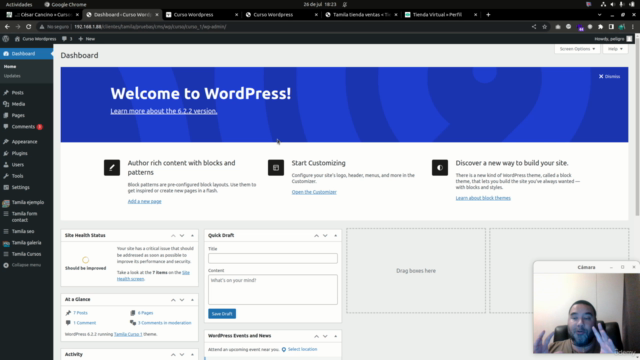Click Learn about block themes link
This screenshot has height=360, width=640.
(x=483, y=198)
